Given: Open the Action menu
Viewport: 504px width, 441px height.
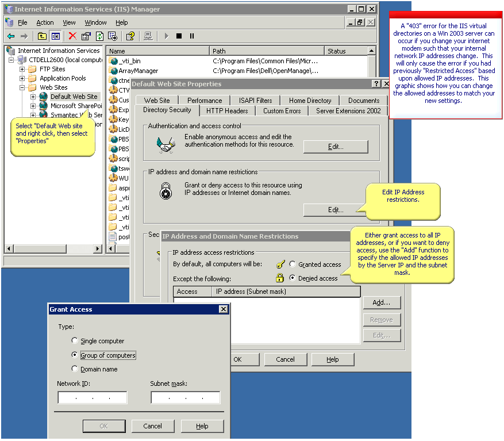Looking at the screenshot, I should coord(45,22).
